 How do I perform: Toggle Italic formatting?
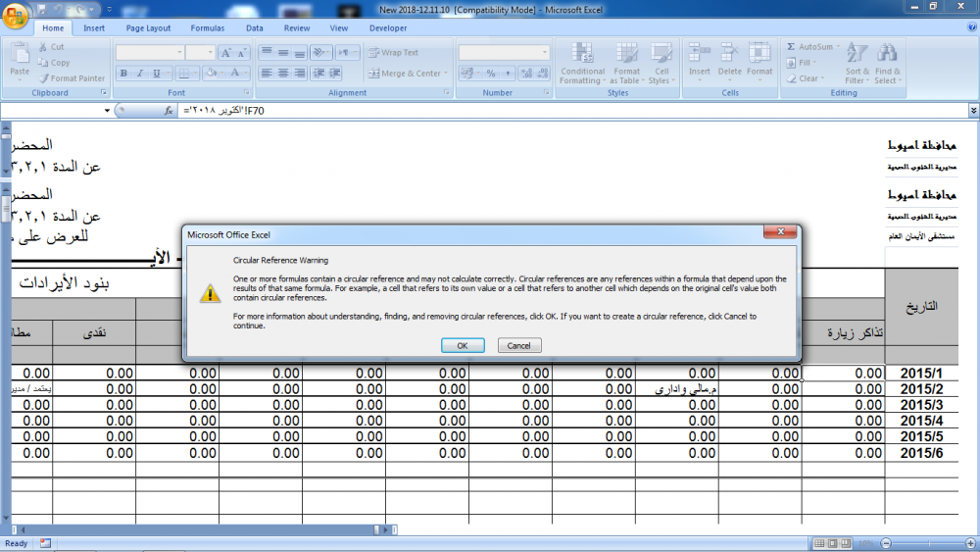[x=140, y=74]
